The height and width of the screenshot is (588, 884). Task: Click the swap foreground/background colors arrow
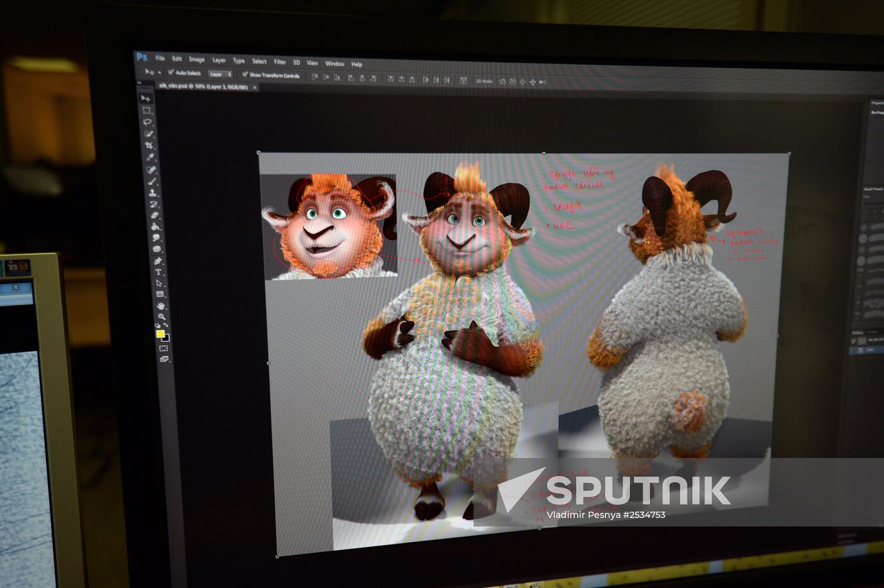click(x=165, y=324)
